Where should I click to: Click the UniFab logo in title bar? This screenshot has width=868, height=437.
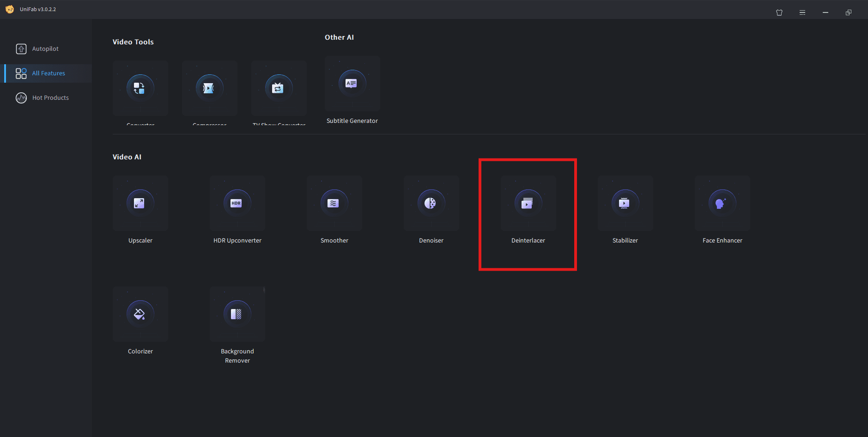pos(10,9)
